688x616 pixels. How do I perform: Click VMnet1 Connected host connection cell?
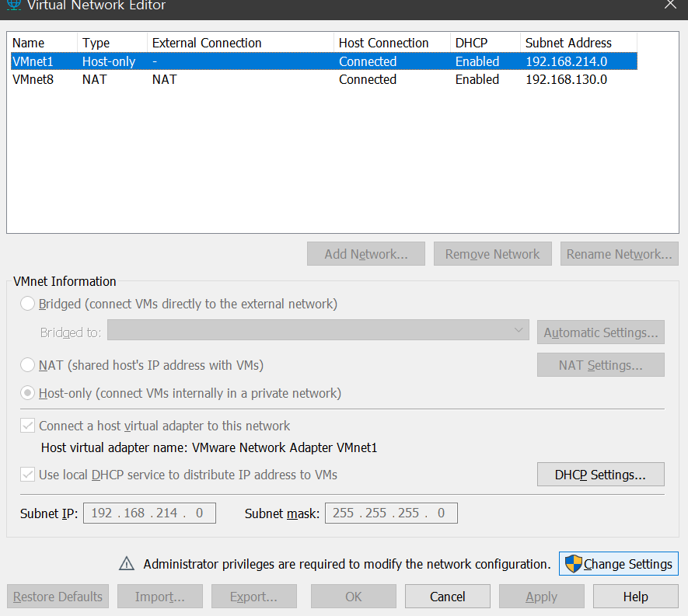[368, 61]
